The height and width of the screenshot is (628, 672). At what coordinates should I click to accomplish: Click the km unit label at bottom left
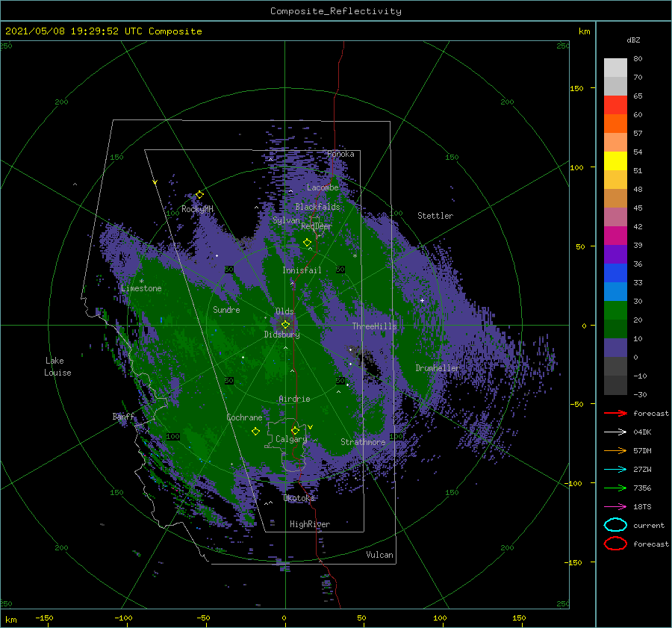(10, 620)
